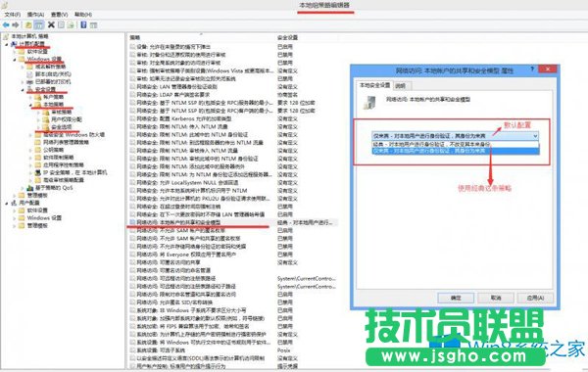This screenshot has width=588, height=372.
Task: Expand the 帐户策略 tree node arrow
Action: 30,97
